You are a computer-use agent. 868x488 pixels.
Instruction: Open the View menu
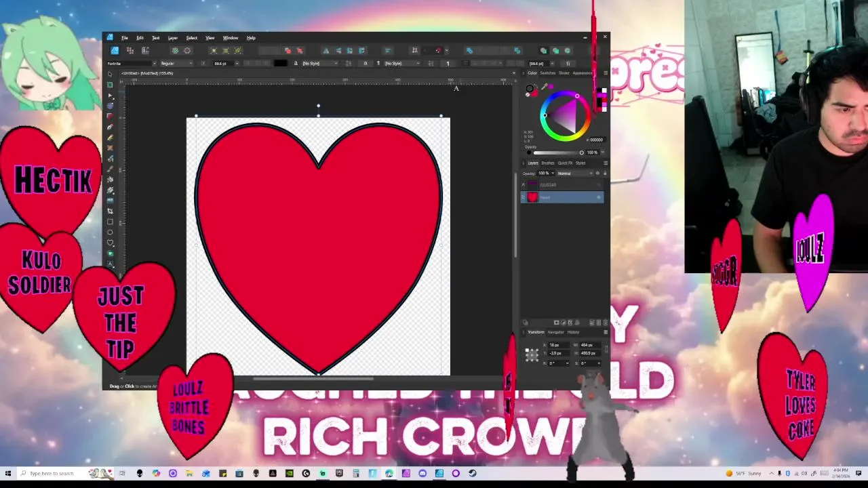[210, 38]
